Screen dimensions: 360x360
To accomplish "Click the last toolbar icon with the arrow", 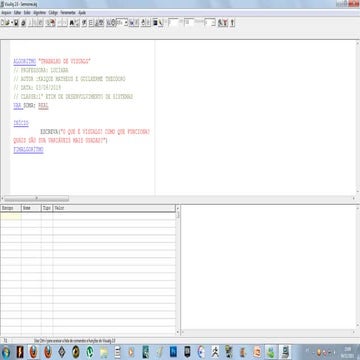I will pos(232,23).
